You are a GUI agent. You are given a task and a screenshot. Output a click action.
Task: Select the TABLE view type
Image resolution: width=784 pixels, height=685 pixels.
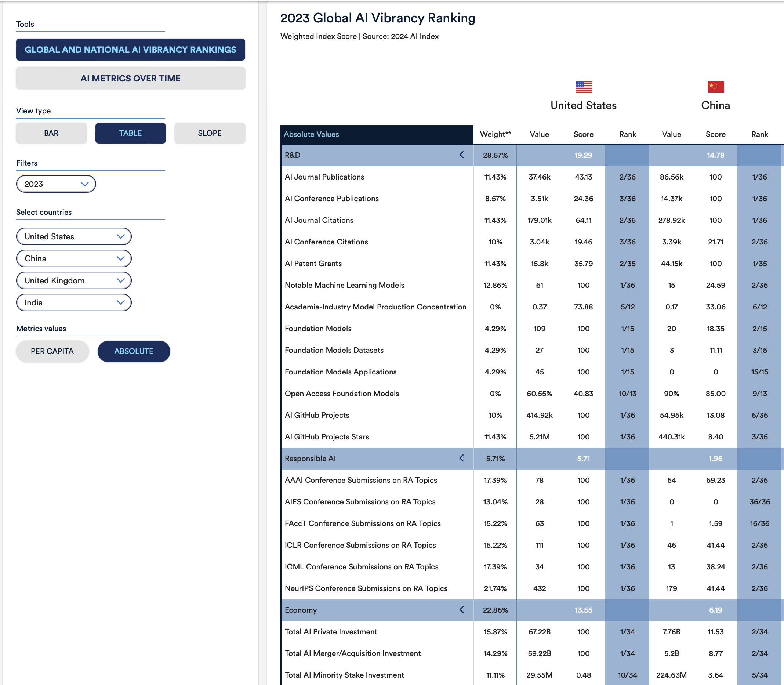[x=130, y=133]
